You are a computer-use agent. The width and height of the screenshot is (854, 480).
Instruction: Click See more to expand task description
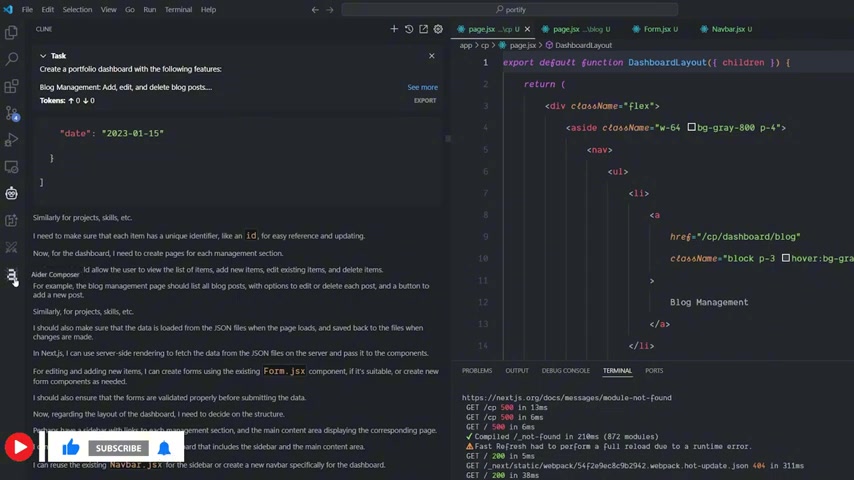click(422, 87)
